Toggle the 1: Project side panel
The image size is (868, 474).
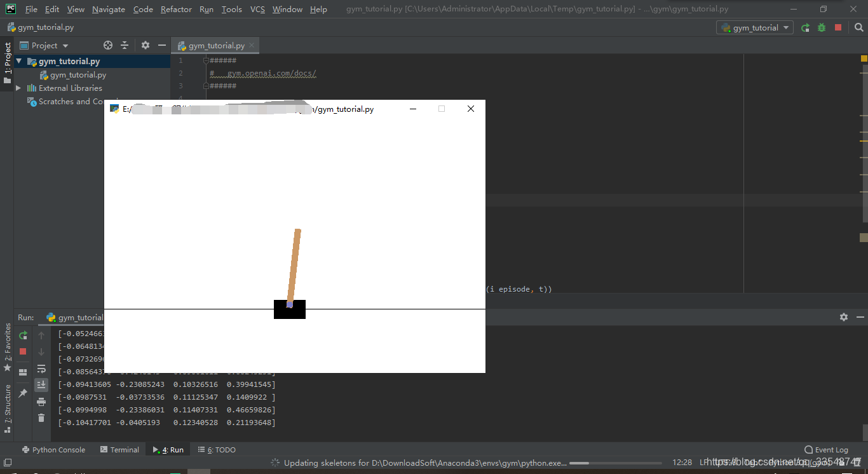click(x=7, y=63)
